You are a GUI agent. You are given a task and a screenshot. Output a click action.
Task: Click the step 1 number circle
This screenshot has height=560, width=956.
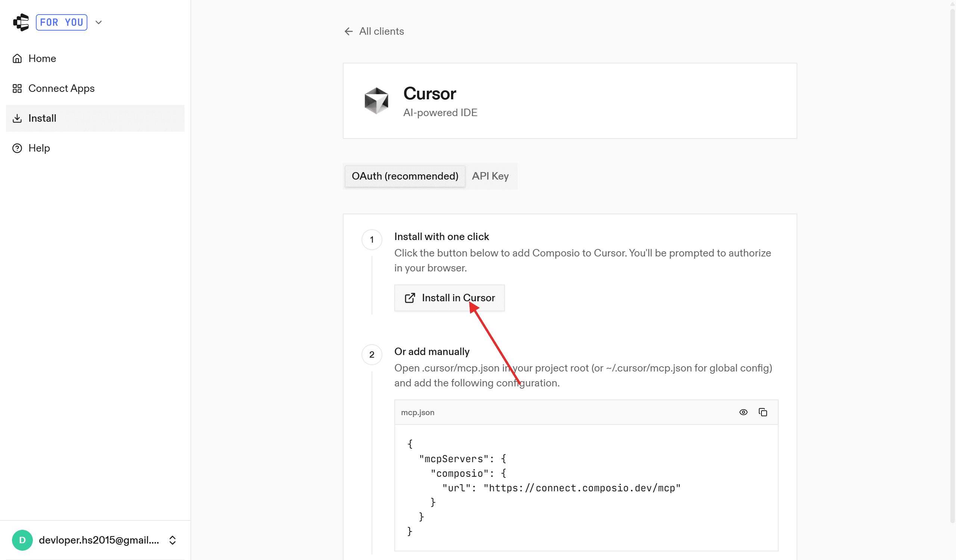(x=372, y=240)
